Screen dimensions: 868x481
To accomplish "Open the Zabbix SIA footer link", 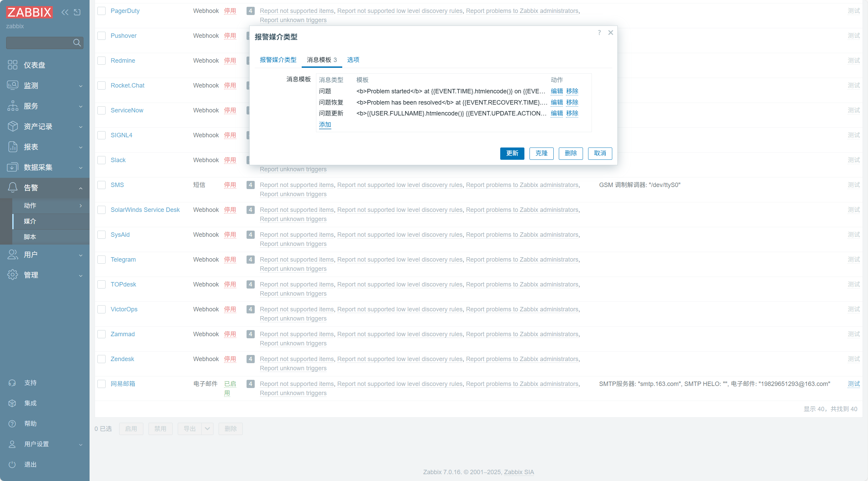I will (x=519, y=472).
